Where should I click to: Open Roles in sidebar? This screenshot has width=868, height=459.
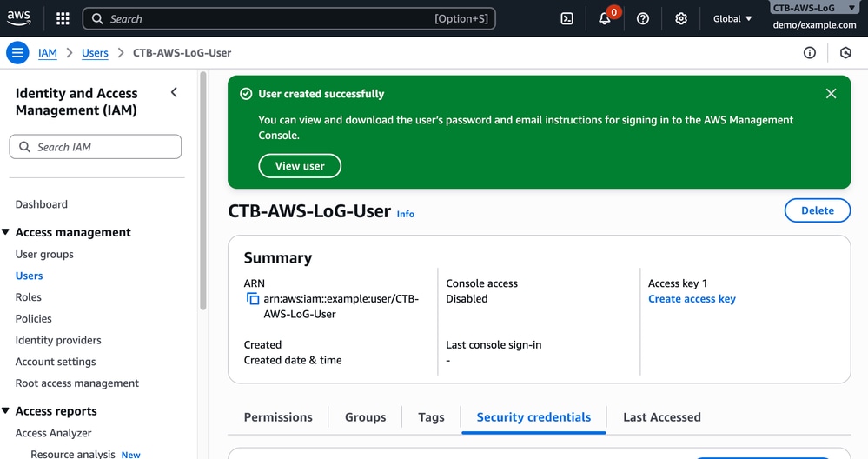point(28,297)
